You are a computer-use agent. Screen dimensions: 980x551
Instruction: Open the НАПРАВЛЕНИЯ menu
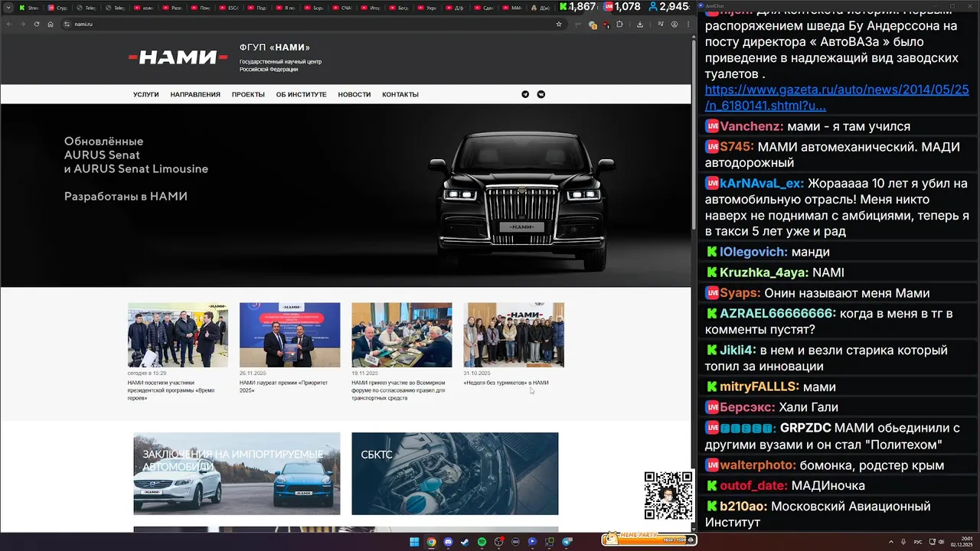click(x=195, y=95)
